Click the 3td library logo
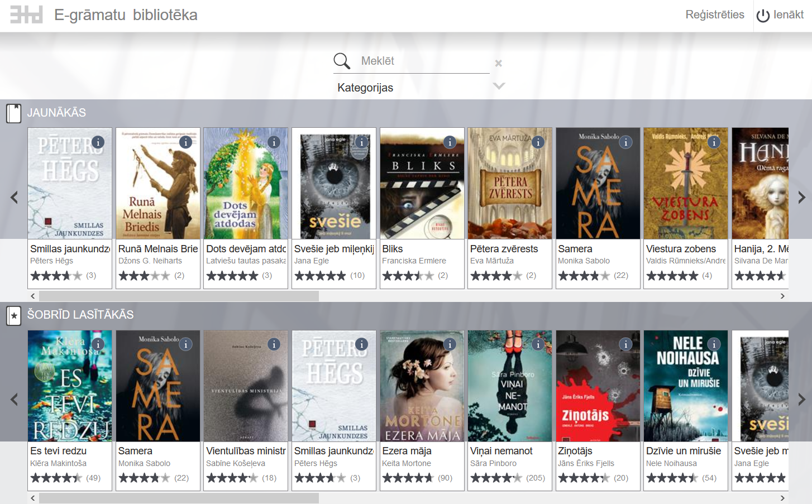 click(x=26, y=15)
